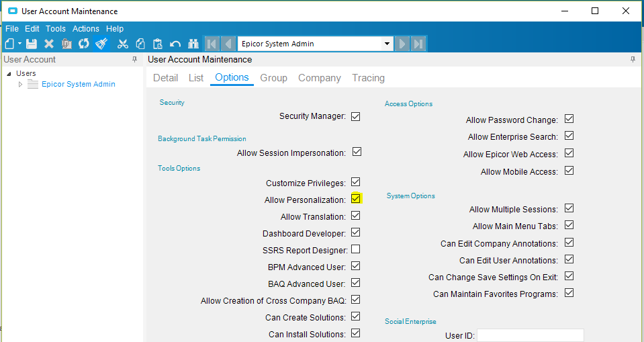Click the Paste clipboard icon

[x=158, y=44]
